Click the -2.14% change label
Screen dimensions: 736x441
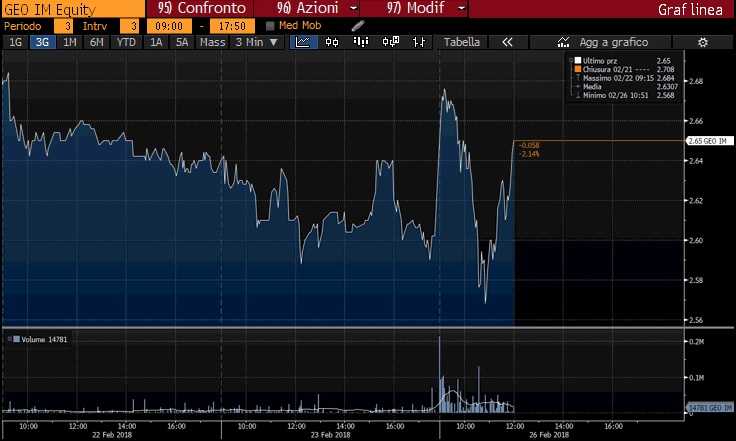point(529,154)
